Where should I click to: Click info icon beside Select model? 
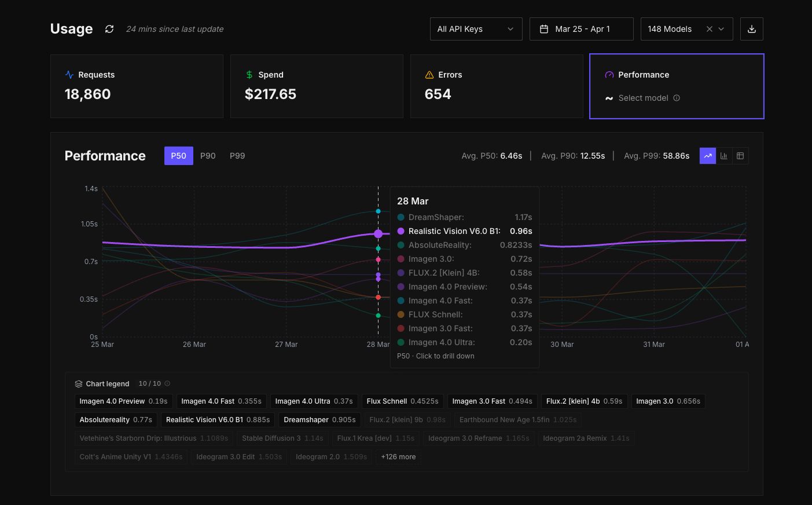coord(677,98)
